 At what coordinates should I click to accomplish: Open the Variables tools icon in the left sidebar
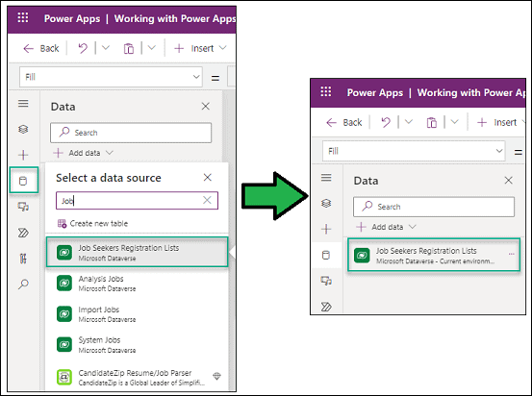23,259
